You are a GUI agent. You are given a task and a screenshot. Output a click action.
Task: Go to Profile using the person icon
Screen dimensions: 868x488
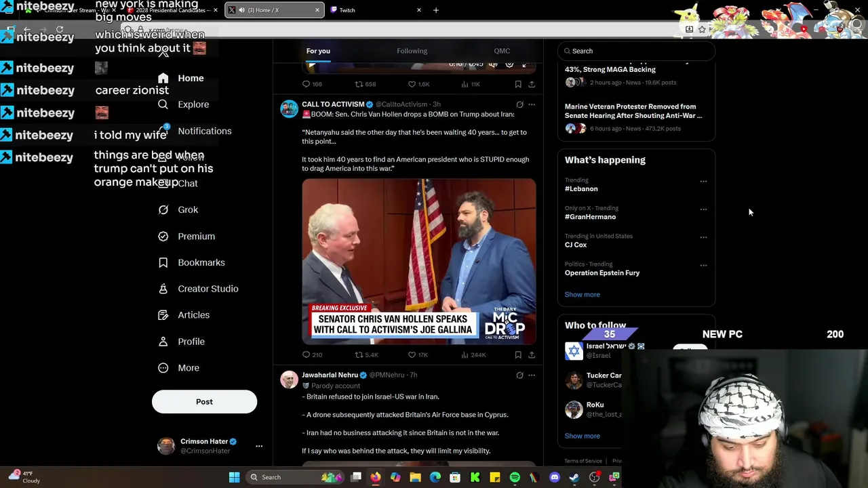[x=163, y=342]
